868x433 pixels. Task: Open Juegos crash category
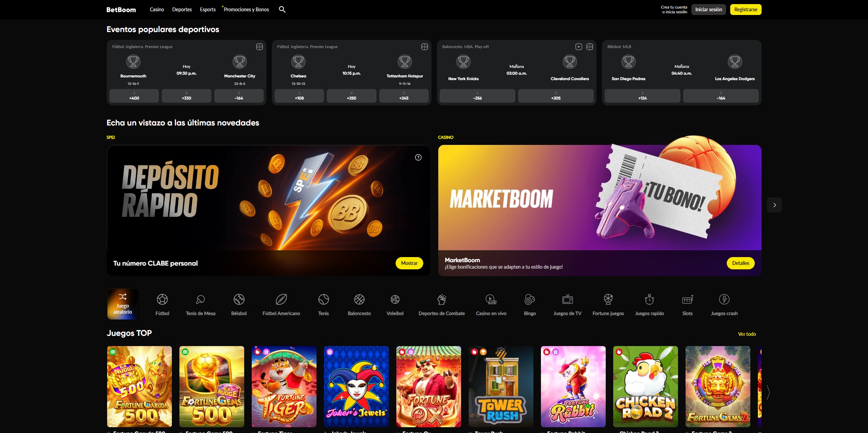point(724,304)
